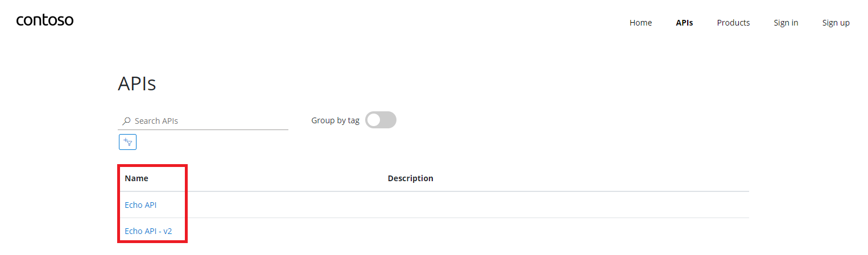868x255 pixels.
Task: Click the add filter funnel icon
Action: pos(127,142)
